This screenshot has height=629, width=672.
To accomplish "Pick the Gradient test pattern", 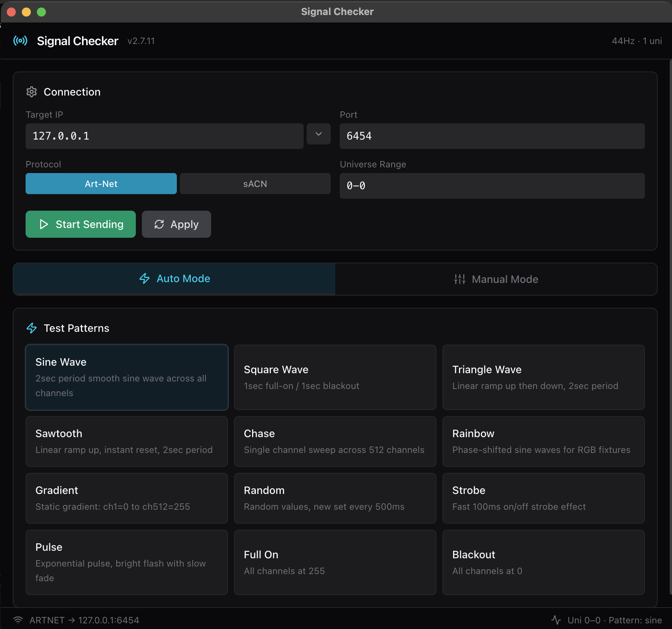I will (127, 498).
